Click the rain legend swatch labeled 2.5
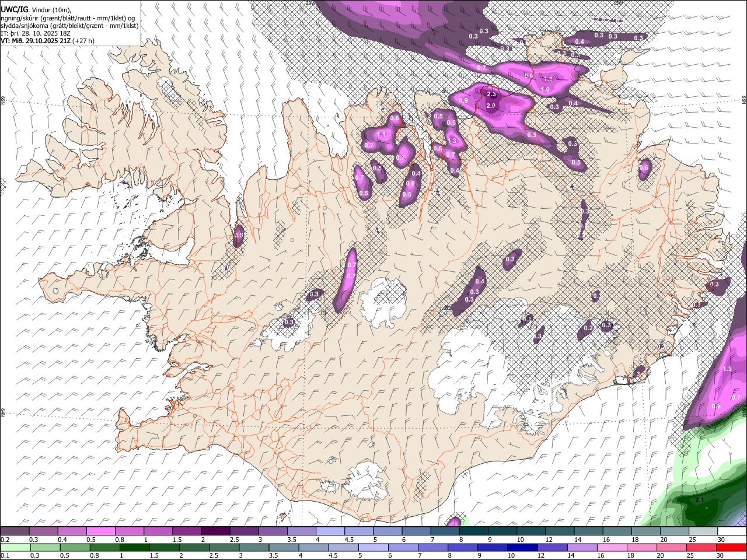Viewport: 747px width, 560px height. pyautogui.click(x=224, y=547)
